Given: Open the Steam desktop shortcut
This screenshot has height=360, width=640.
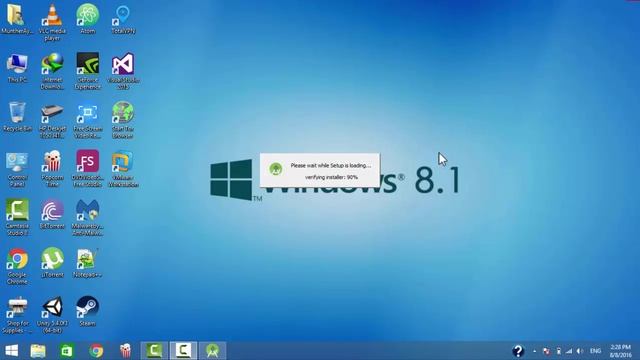Looking at the screenshot, I should 87,311.
